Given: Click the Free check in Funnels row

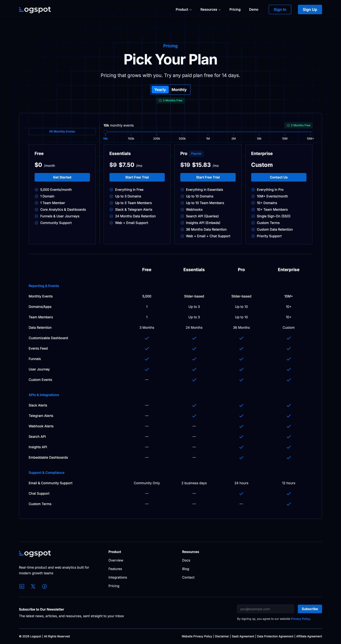Looking at the screenshot, I should pyautogui.click(x=147, y=359).
